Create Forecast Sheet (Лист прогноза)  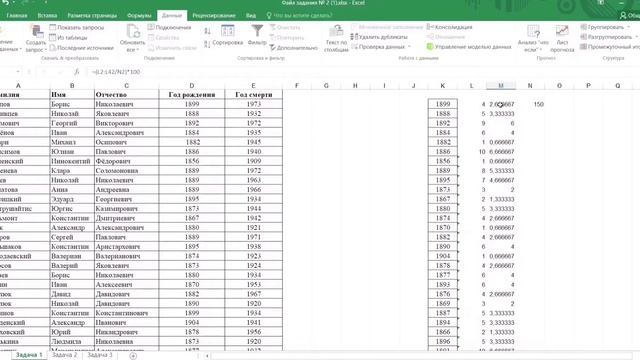coord(562,38)
